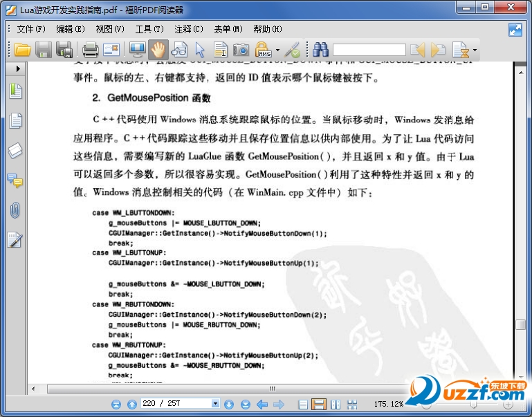Image resolution: width=532 pixels, height=417 pixels.
Task: Switch to continuous page layout
Action: (319, 404)
